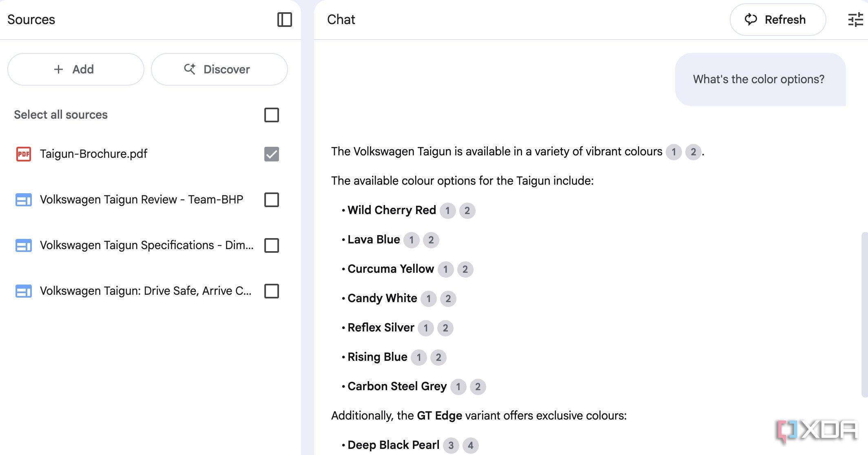The height and width of the screenshot is (455, 868).
Task: Open the Taigun-Brochure.pdf source
Action: click(x=93, y=154)
